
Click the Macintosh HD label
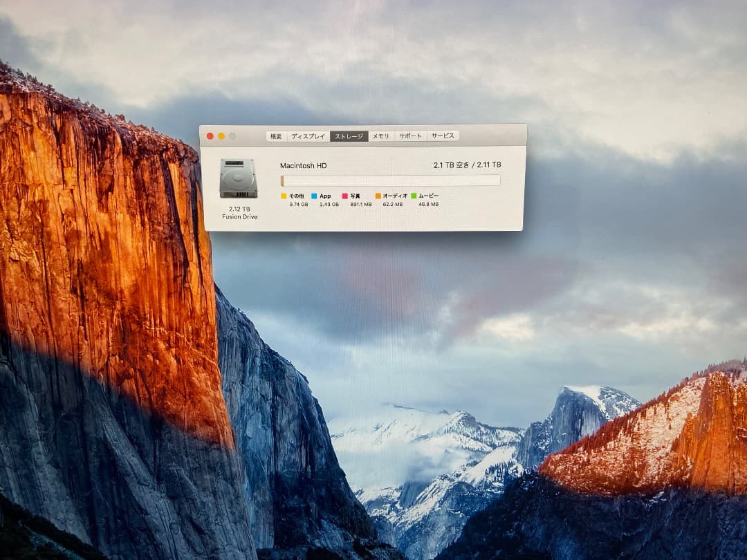coord(303,165)
